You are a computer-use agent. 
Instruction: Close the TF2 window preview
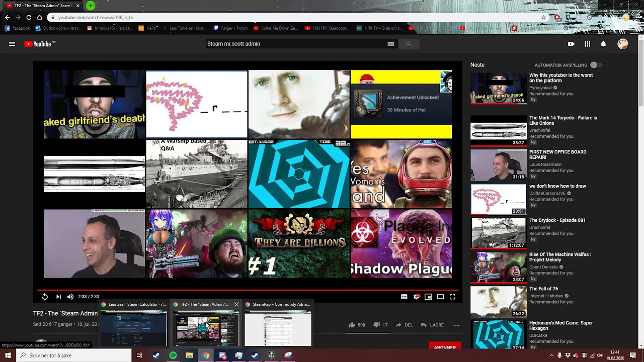pos(236,304)
